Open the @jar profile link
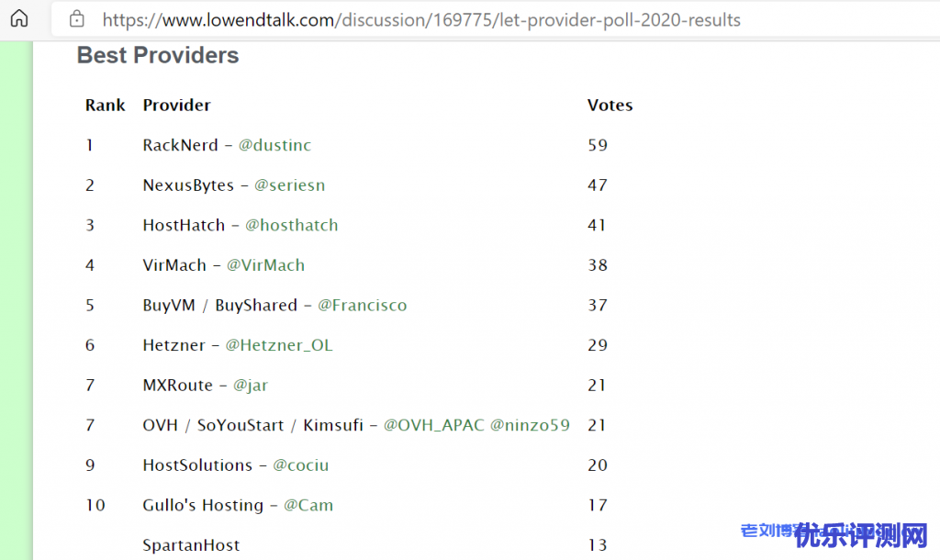The height and width of the screenshot is (560, 940). [251, 386]
